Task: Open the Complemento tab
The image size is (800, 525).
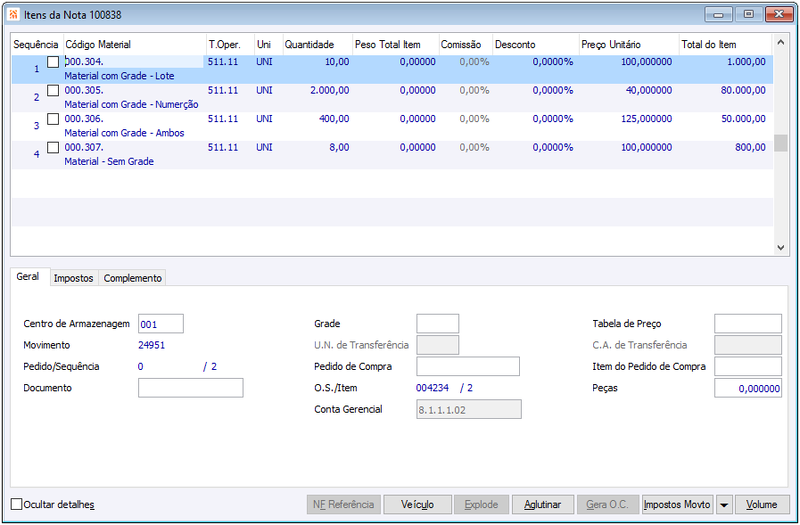Action: (x=133, y=278)
